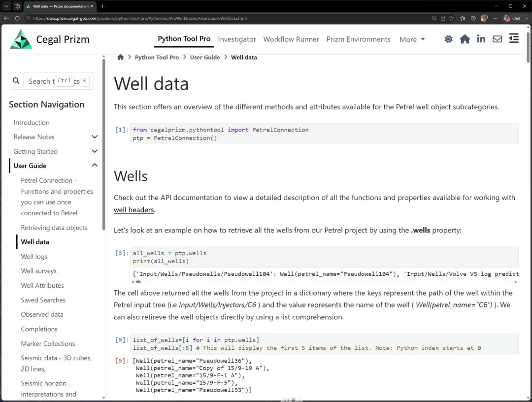
Task: Open the tab actions dropdown arrow
Action: coord(6,6)
